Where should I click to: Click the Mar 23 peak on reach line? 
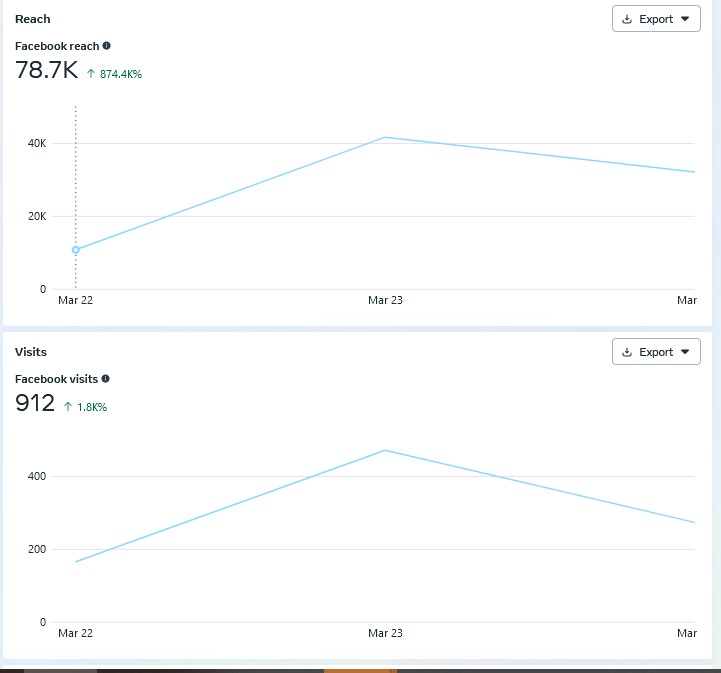point(385,137)
